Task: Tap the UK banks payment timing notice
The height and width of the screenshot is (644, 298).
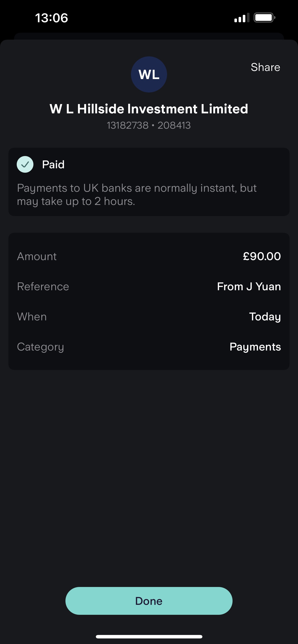Action: [x=137, y=195]
